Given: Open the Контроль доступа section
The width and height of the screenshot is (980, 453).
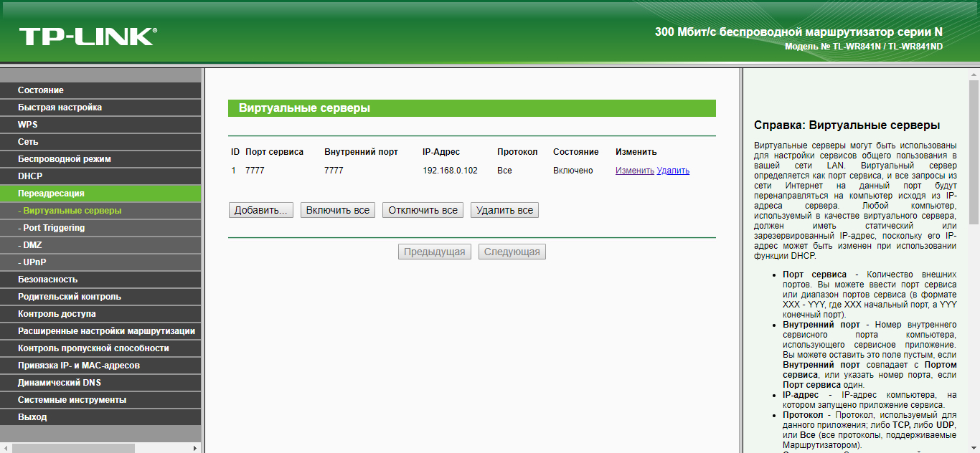Looking at the screenshot, I should (100, 314).
